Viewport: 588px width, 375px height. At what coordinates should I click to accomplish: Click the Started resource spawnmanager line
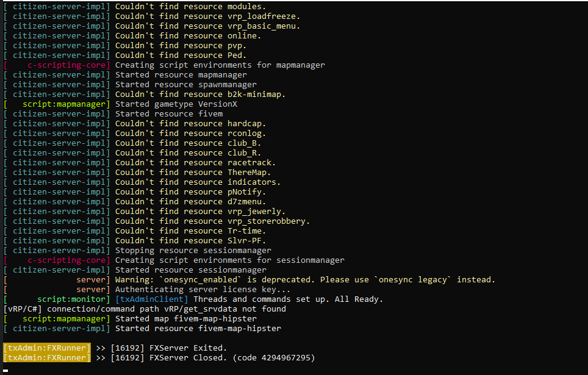(x=185, y=84)
